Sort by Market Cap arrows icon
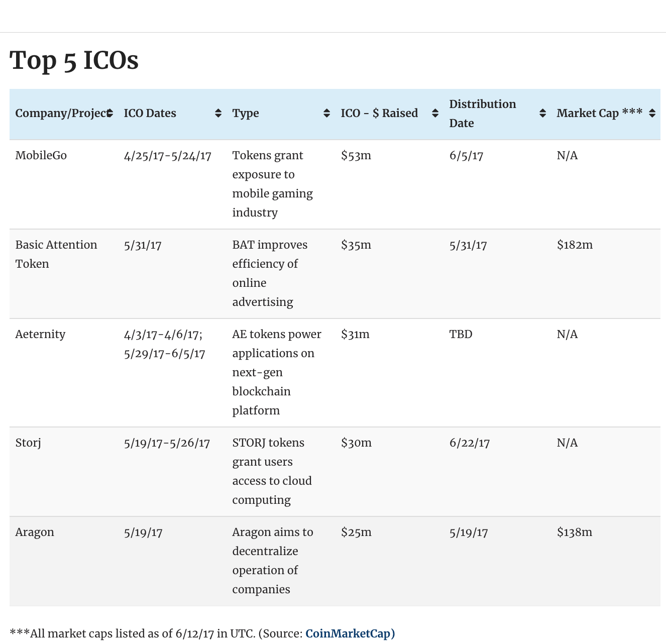 pyautogui.click(x=652, y=114)
